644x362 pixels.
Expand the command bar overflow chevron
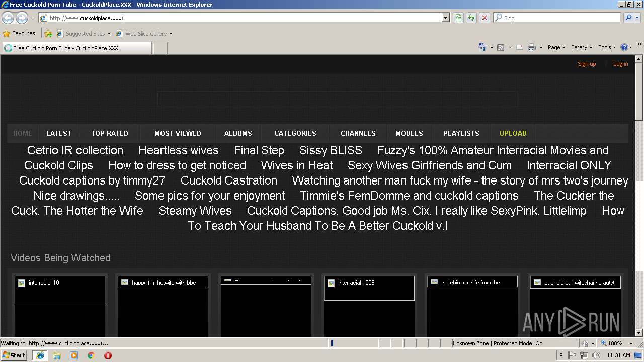640,44
